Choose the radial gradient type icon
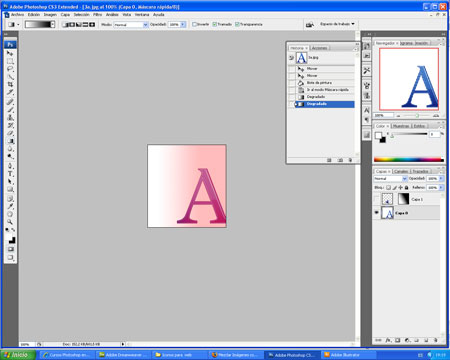This screenshot has height=360, width=450. pos(72,25)
